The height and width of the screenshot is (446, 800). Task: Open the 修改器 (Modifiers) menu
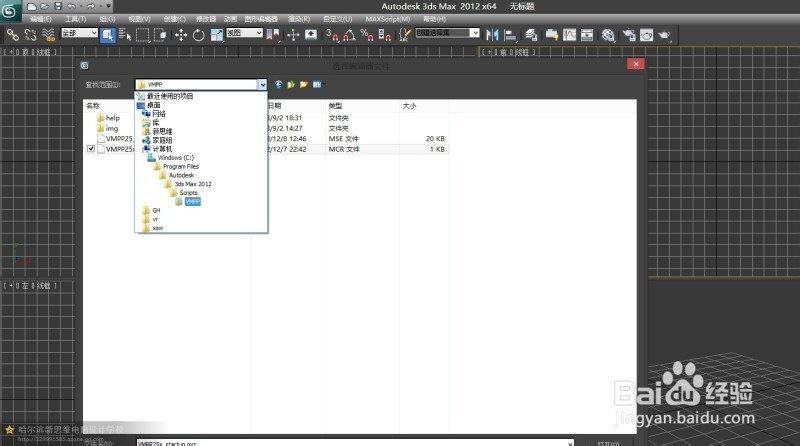coord(205,19)
